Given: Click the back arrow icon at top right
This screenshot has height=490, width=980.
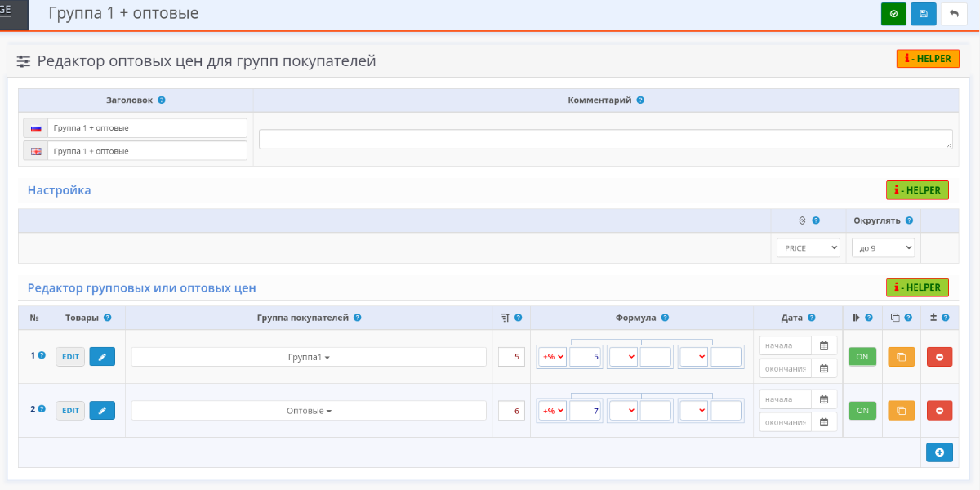Looking at the screenshot, I should point(954,14).
